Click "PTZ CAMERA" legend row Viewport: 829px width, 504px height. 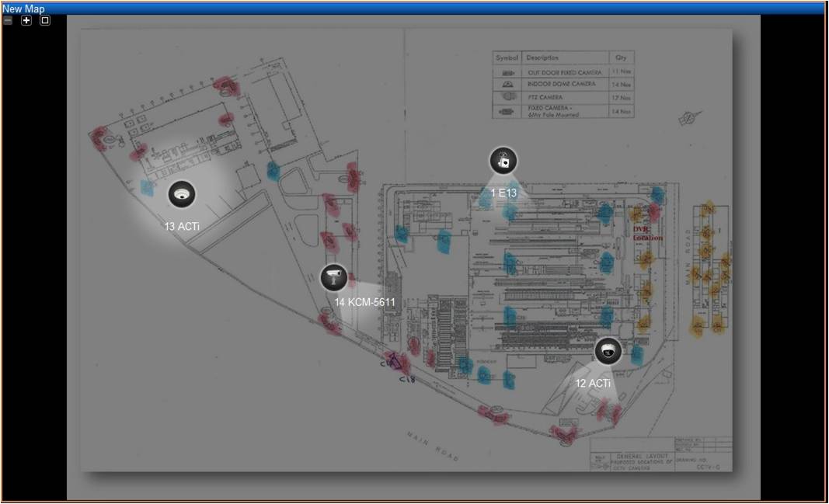[563, 97]
